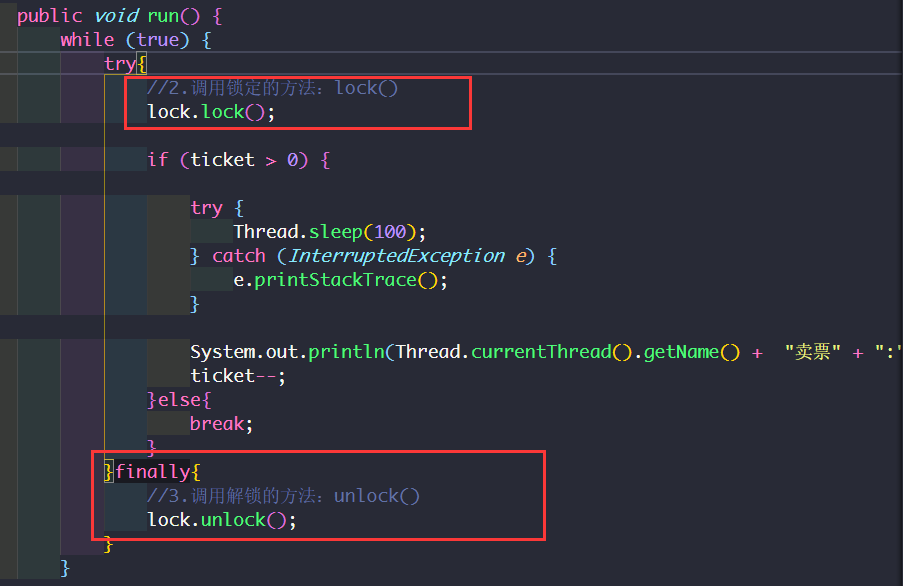903x586 pixels.
Task: Click the println method call
Action: [x=347, y=352]
